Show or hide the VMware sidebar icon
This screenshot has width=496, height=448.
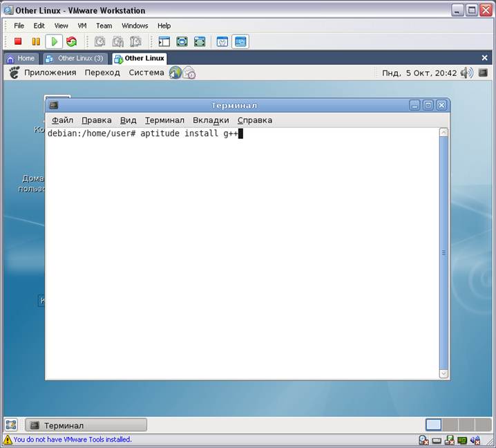[x=164, y=41]
